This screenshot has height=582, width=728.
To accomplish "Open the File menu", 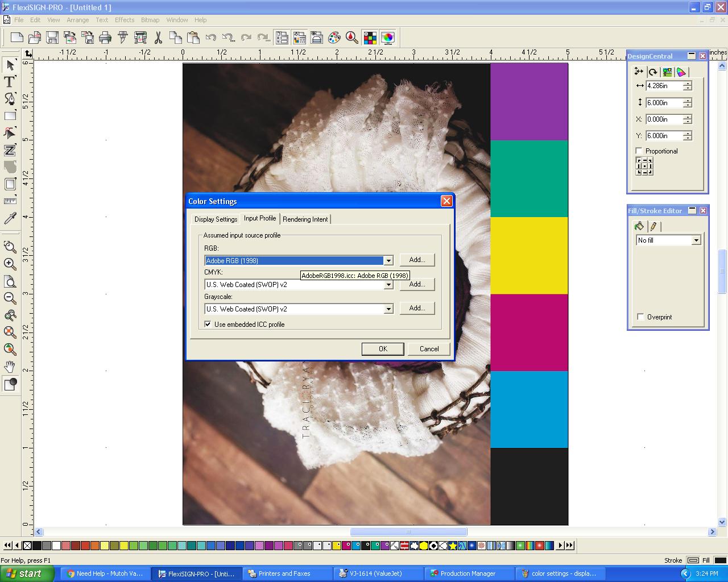I will point(19,20).
